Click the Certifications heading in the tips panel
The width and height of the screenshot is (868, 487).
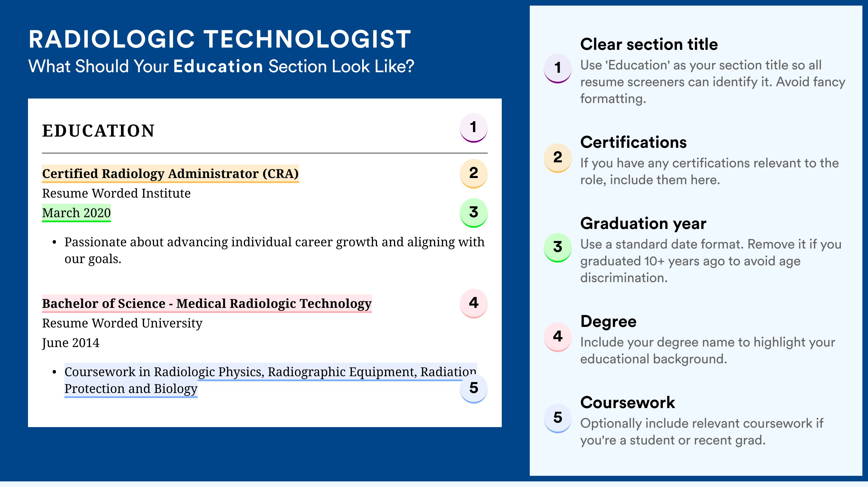(633, 142)
